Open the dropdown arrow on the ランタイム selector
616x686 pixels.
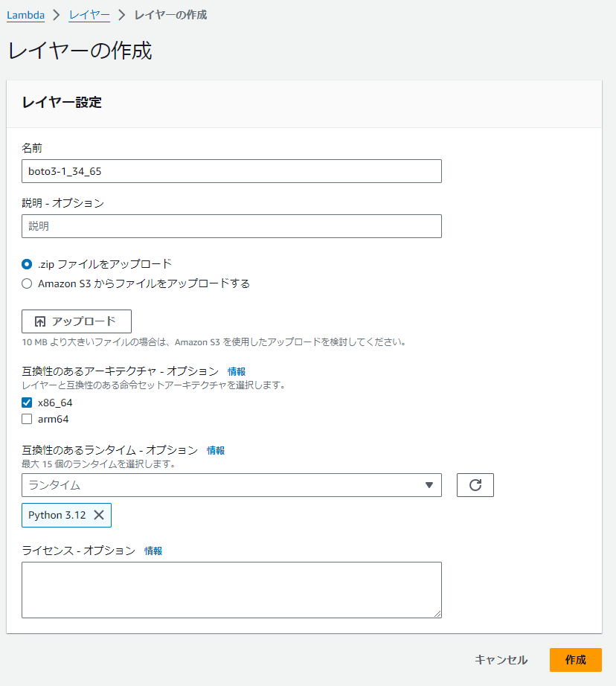point(430,484)
